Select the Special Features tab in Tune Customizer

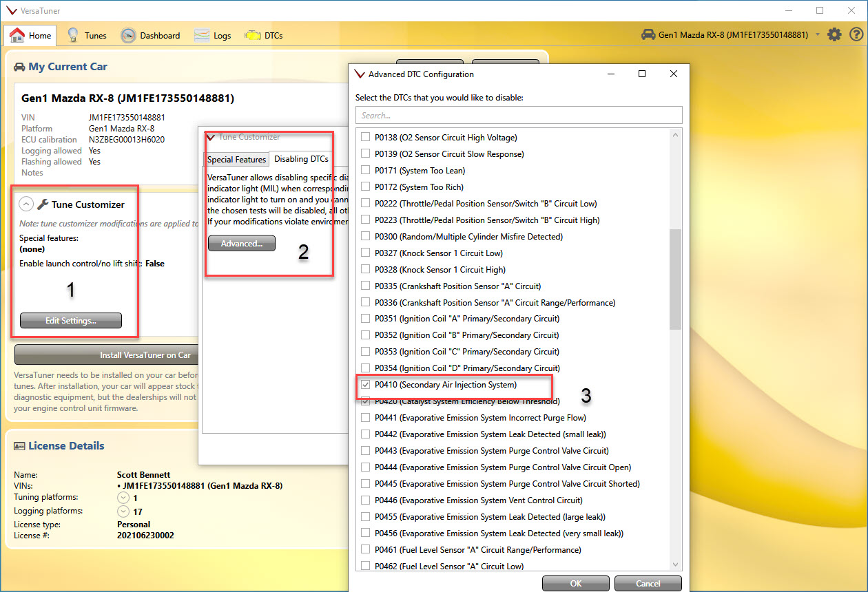236,160
